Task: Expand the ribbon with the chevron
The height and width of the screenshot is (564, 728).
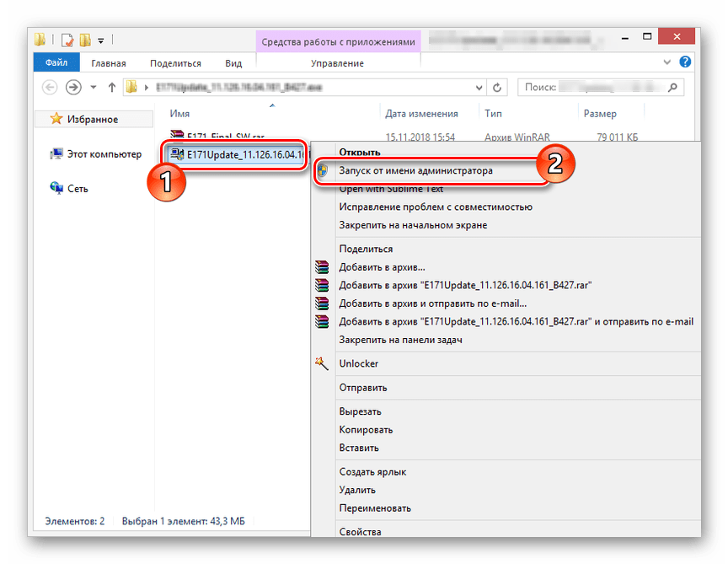Action: [667, 62]
